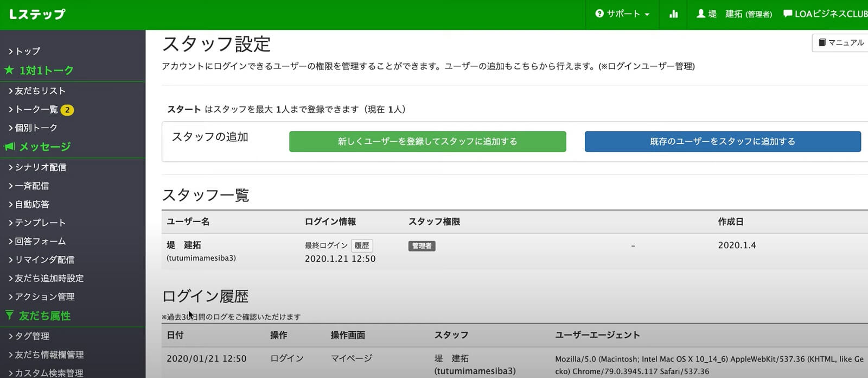Click the funnel icon beside 友だち属性
The width and height of the screenshot is (868, 378).
9,316
